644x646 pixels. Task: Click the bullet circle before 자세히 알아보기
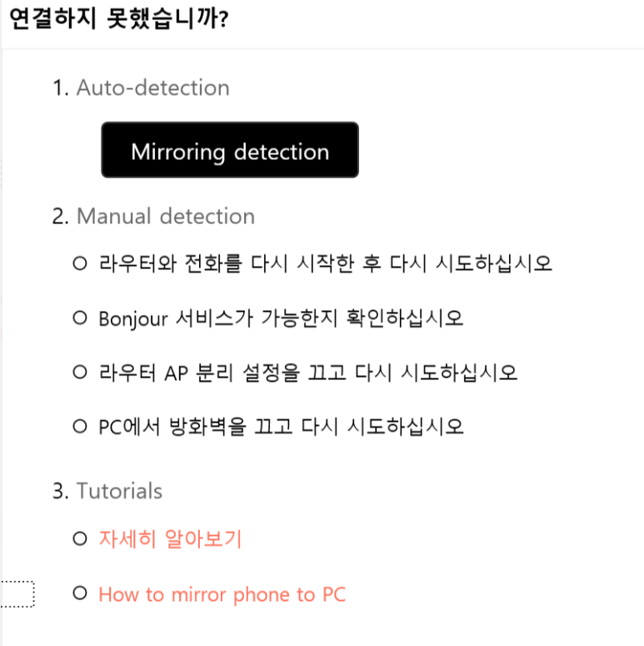click(x=80, y=538)
